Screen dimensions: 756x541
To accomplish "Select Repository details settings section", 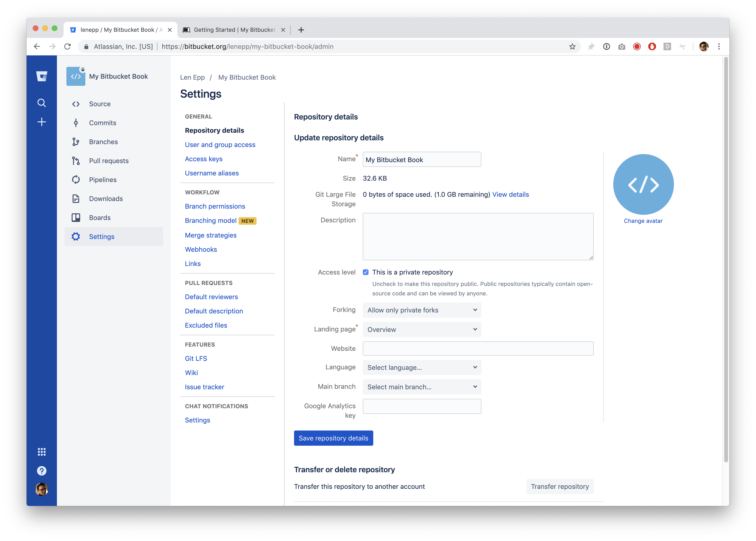I will (x=214, y=130).
